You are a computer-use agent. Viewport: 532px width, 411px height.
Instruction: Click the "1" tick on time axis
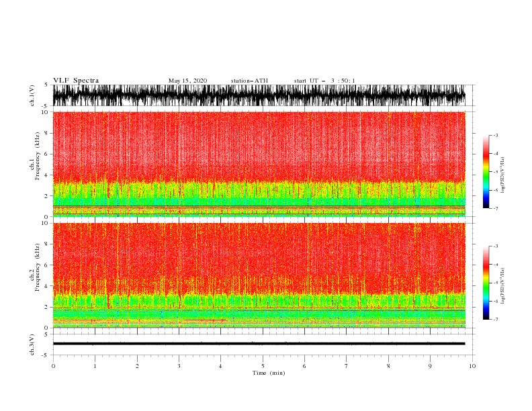[95, 366]
